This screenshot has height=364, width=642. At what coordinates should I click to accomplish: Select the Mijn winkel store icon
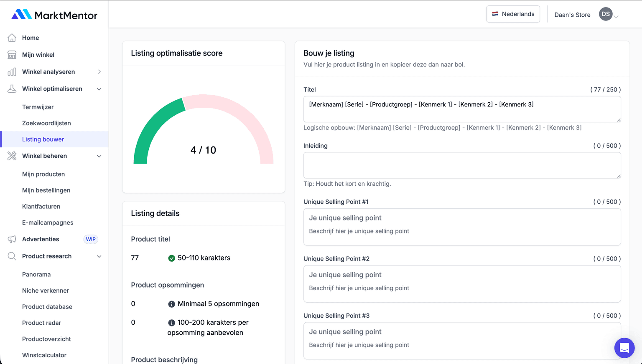(12, 55)
